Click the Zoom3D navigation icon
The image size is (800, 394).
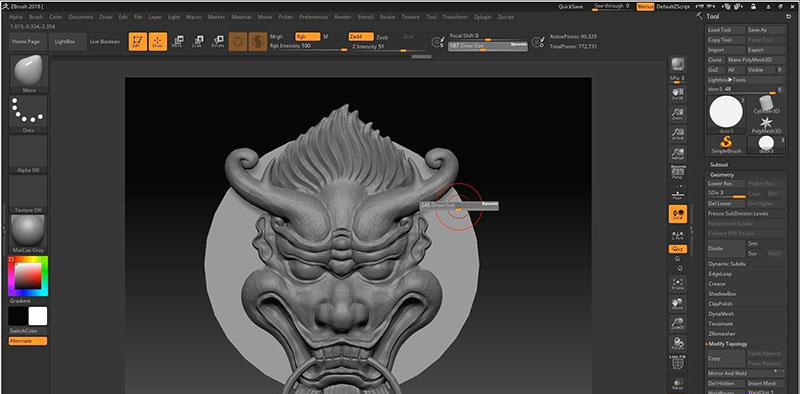(x=678, y=324)
